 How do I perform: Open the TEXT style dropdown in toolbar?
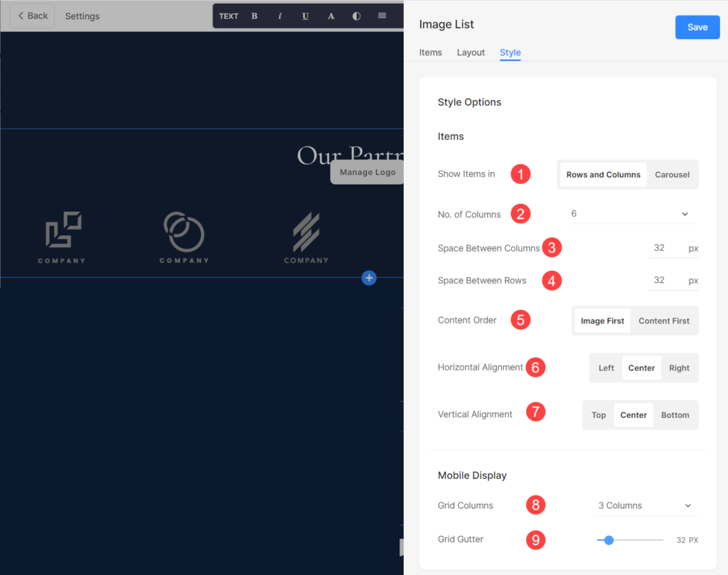point(228,16)
